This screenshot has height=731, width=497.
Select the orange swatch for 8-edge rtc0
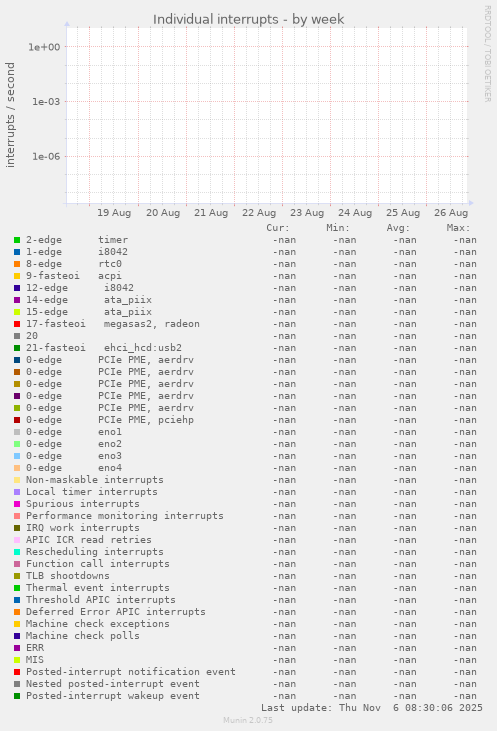[x=17, y=264]
